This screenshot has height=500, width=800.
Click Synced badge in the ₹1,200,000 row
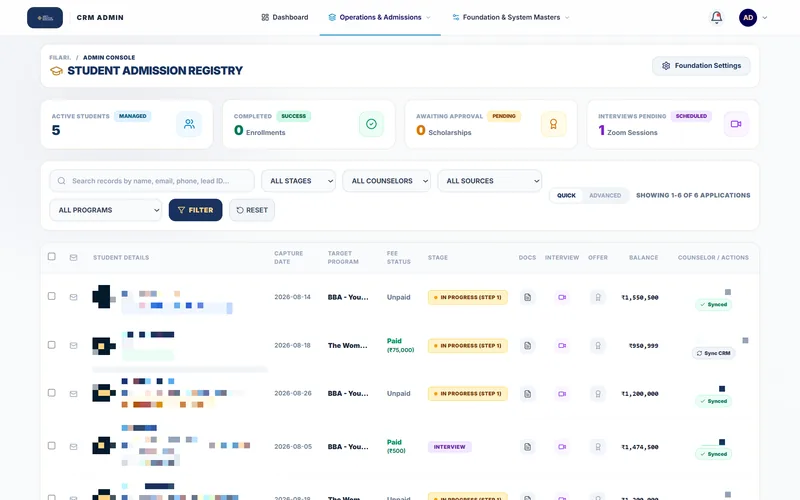[713, 401]
